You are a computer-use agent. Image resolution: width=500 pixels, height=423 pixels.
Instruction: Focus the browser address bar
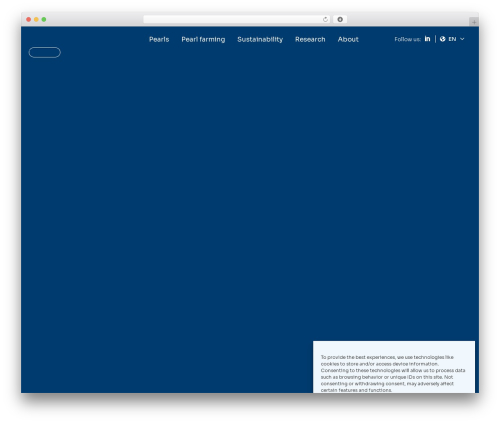click(236, 19)
